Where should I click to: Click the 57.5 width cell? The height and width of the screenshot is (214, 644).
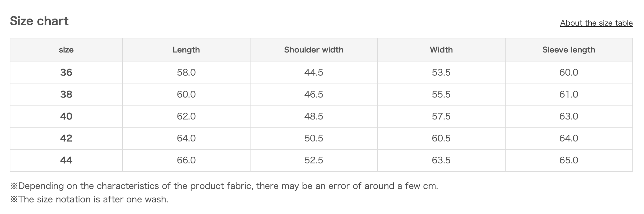[x=441, y=116]
